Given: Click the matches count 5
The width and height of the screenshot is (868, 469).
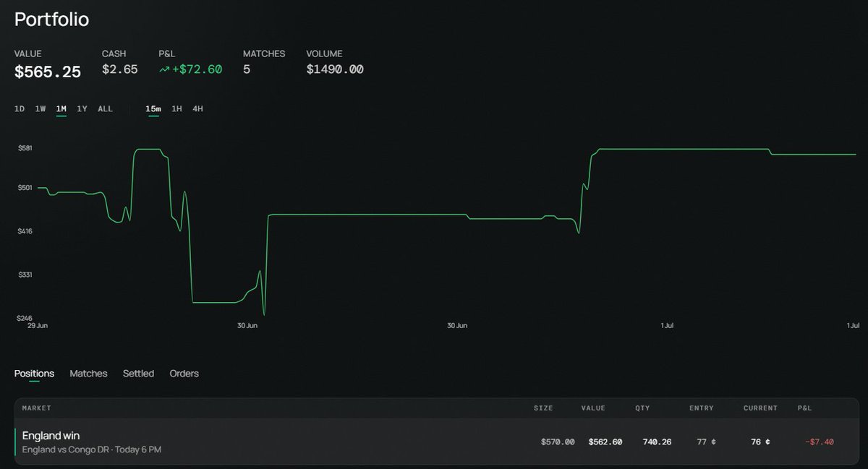Looking at the screenshot, I should [x=247, y=70].
